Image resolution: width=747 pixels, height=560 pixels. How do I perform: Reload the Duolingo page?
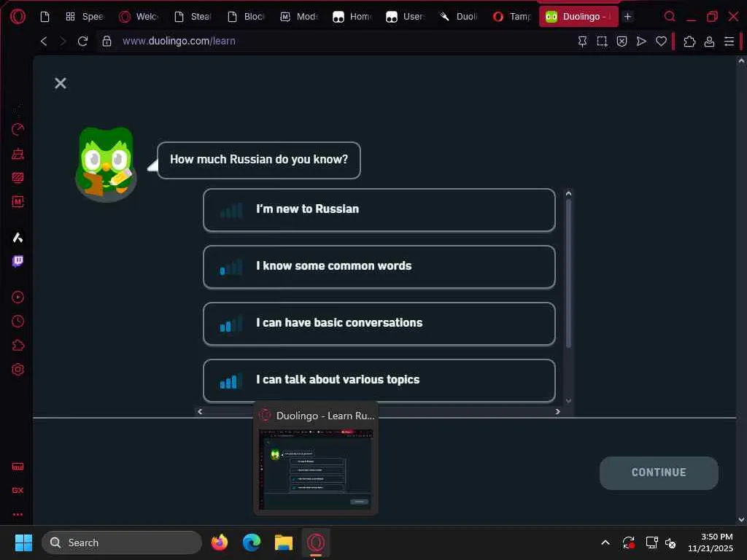pyautogui.click(x=83, y=42)
